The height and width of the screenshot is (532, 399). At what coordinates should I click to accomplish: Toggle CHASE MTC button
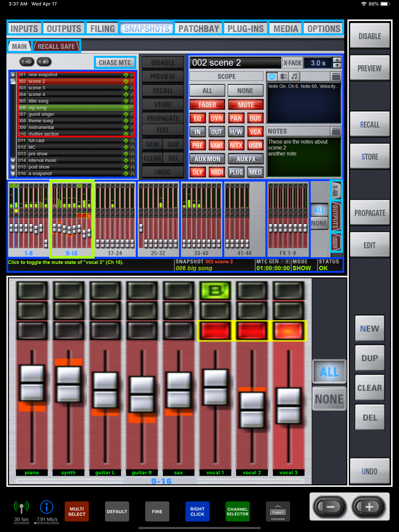click(115, 63)
